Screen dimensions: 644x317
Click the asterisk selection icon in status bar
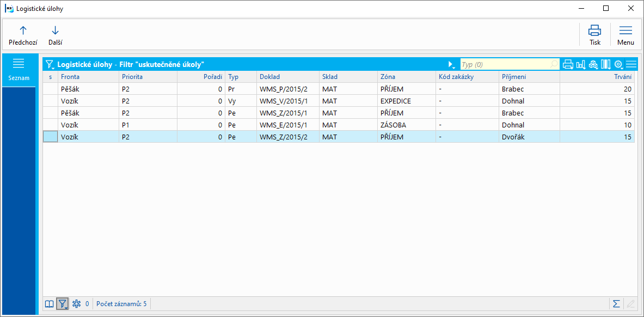(x=76, y=304)
